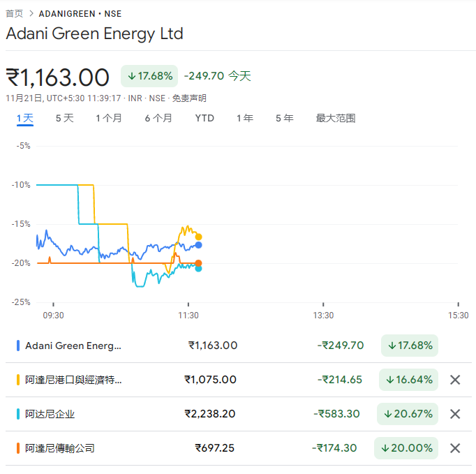Click blue color swatch beside Adani Green Energy
Screen dimensions: 476x474
[18, 346]
